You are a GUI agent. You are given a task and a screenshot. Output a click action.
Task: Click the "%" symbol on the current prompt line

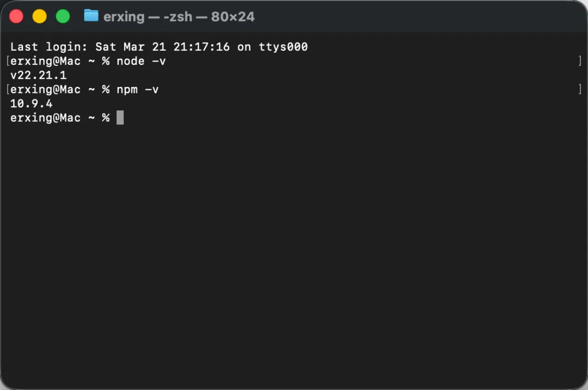pyautogui.click(x=106, y=118)
